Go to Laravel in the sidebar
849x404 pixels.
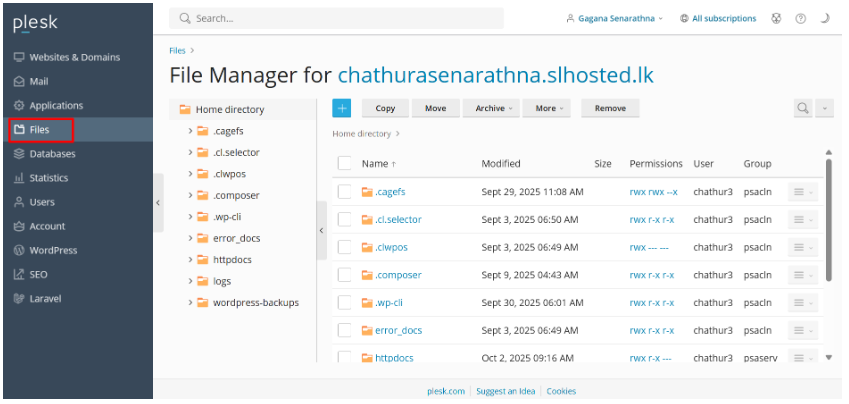45,298
